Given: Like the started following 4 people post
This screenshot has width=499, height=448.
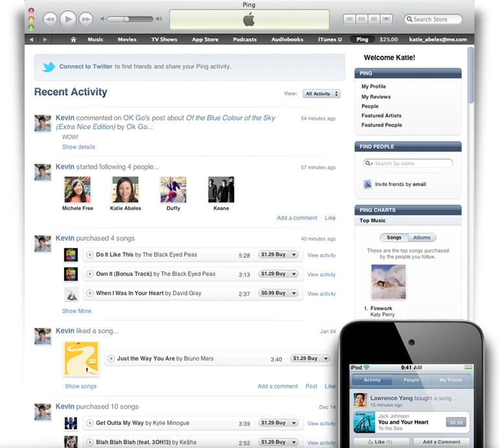Looking at the screenshot, I should coord(330,218).
